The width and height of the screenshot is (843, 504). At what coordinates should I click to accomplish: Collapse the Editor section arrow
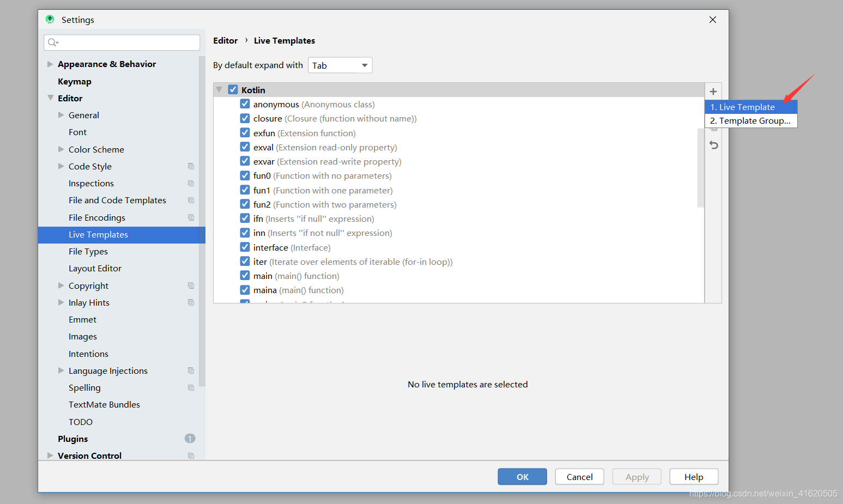pyautogui.click(x=50, y=98)
